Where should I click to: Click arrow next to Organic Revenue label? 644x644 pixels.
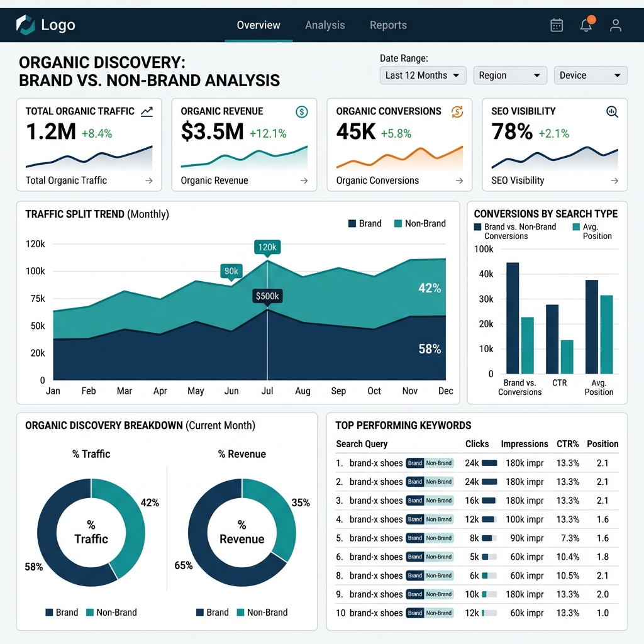click(304, 180)
